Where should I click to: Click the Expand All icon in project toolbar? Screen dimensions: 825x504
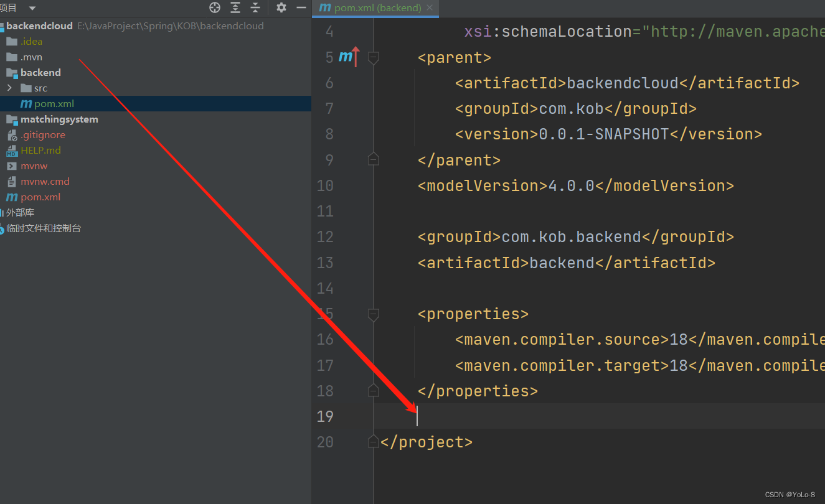[235, 7]
